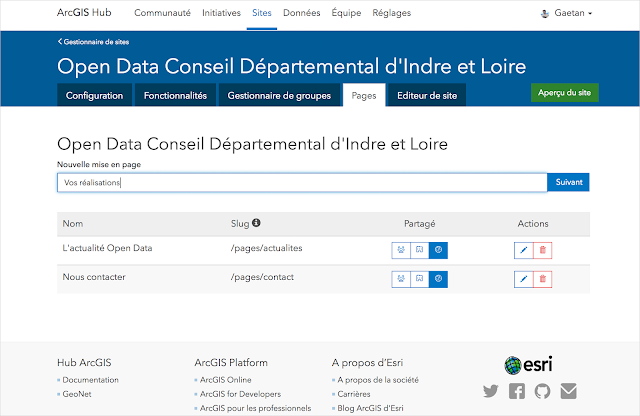The height and width of the screenshot is (416, 640).
Task: Open the Editeur de site tab
Action: pos(427,96)
